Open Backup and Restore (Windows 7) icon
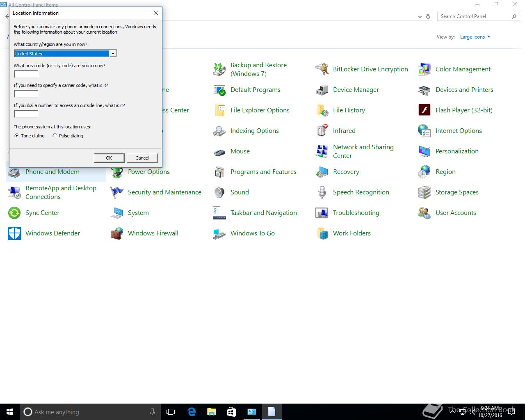Image resolution: width=525 pixels, height=420 pixels. (219, 69)
